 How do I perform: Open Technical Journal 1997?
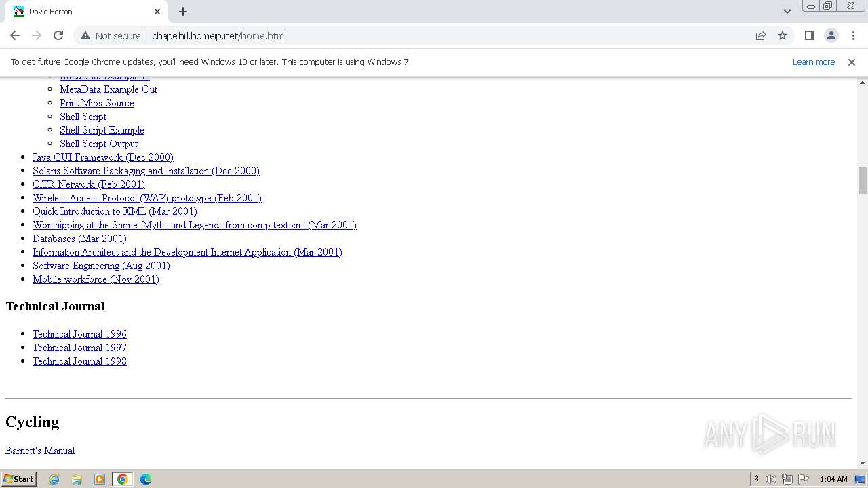pos(79,348)
